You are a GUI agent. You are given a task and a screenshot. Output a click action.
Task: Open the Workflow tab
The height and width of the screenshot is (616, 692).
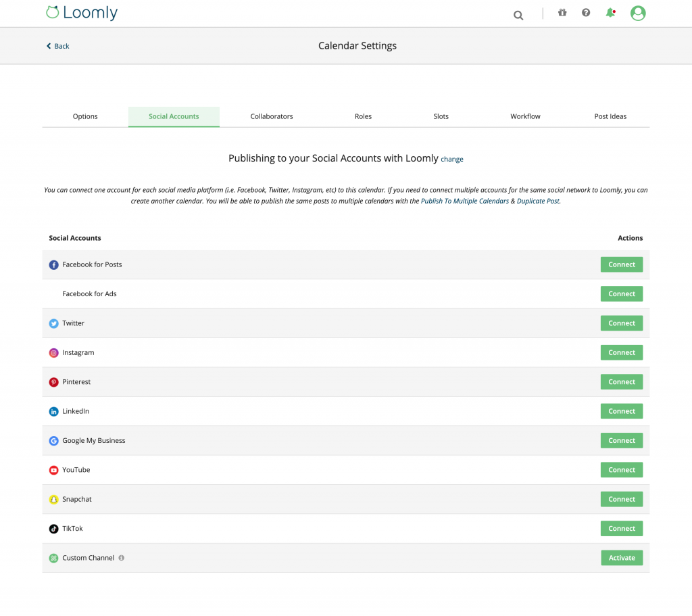coord(525,116)
